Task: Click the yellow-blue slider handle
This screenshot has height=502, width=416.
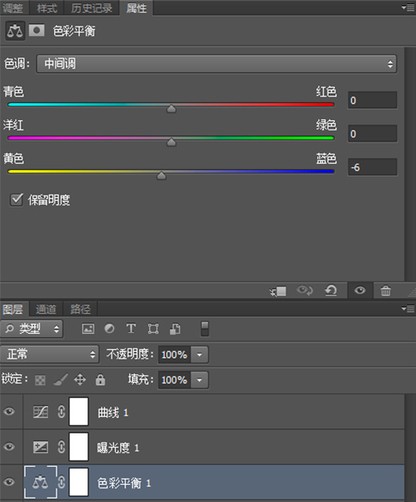Action: click(161, 175)
